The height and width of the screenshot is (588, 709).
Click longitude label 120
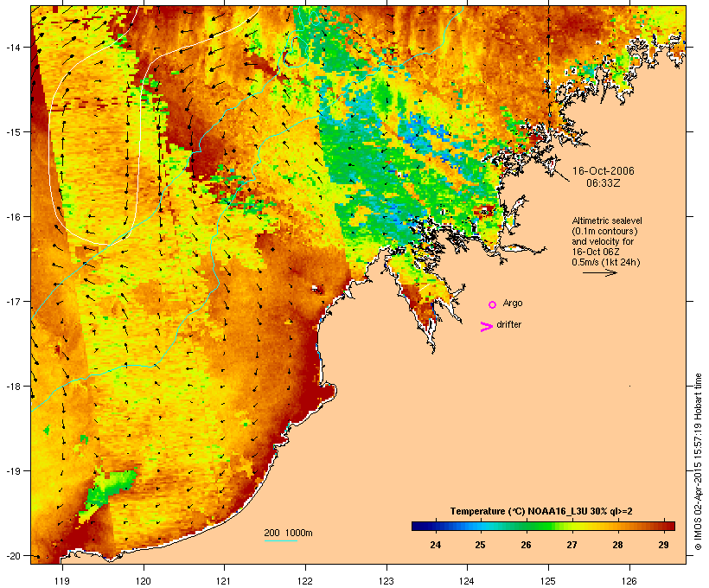144,581
